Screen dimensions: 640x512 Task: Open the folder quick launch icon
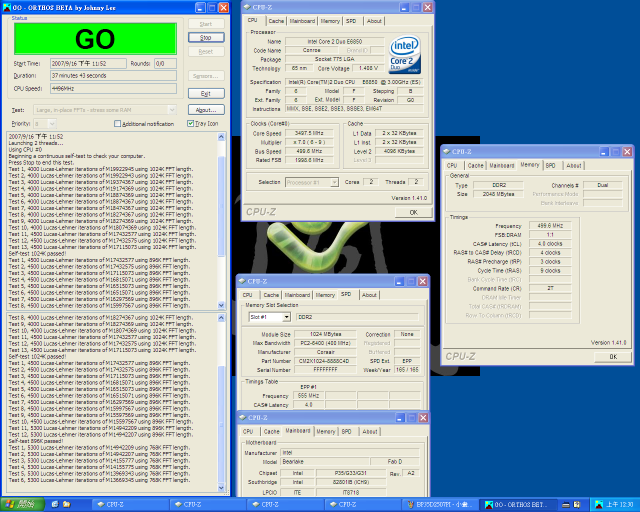pyautogui.click(x=67, y=505)
